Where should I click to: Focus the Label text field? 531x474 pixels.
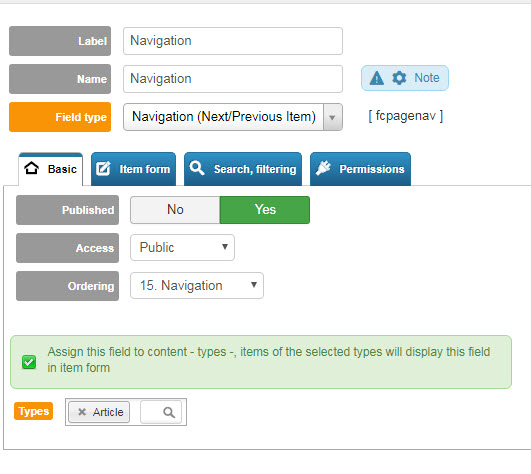tap(233, 41)
